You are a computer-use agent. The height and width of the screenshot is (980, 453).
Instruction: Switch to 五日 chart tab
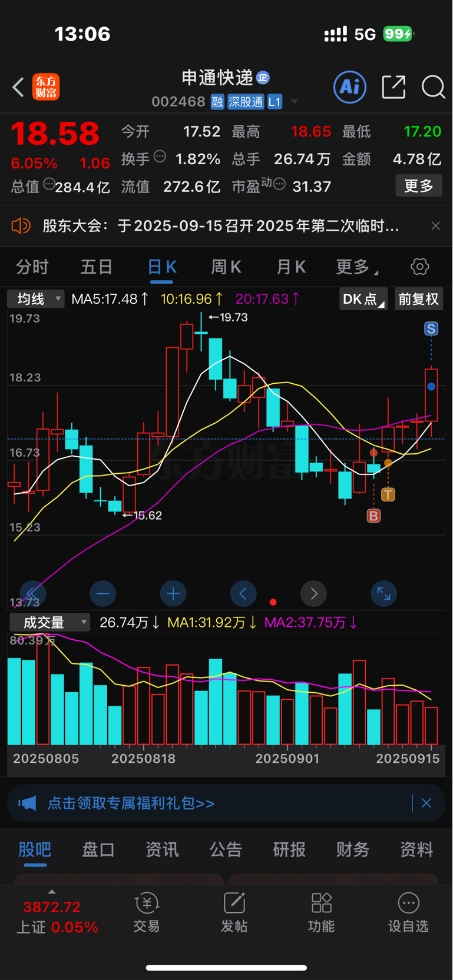click(97, 267)
